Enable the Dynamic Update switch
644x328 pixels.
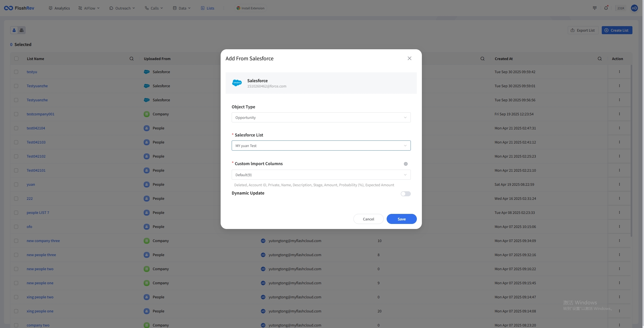click(x=406, y=194)
